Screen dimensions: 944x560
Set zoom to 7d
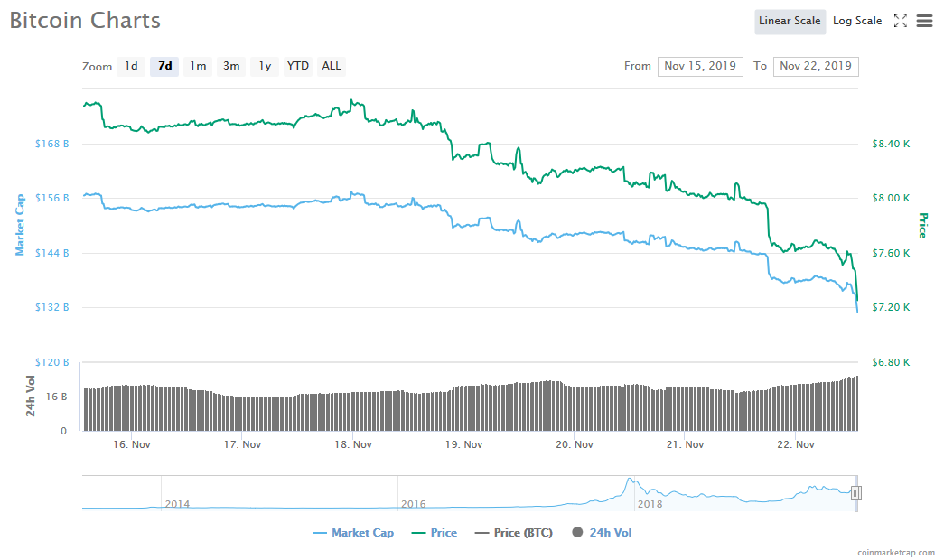pos(165,66)
